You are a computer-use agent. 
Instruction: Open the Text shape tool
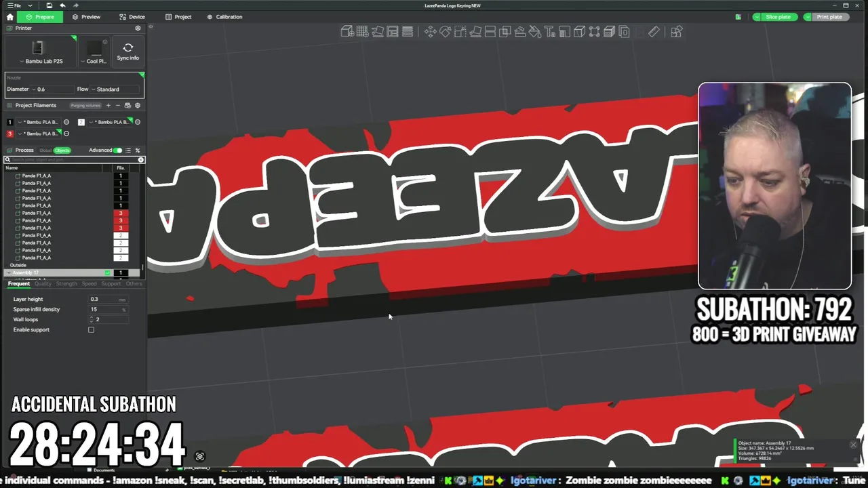[549, 32]
